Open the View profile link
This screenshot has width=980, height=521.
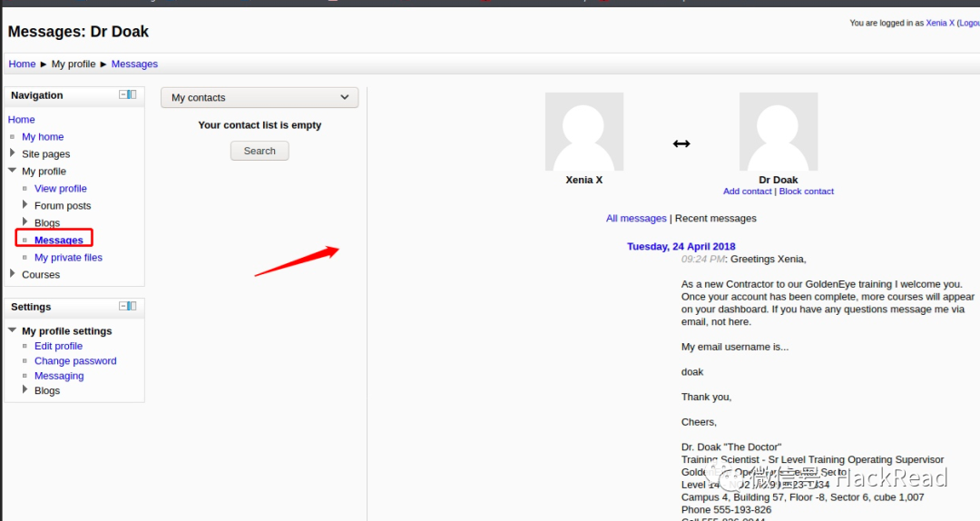click(x=61, y=188)
